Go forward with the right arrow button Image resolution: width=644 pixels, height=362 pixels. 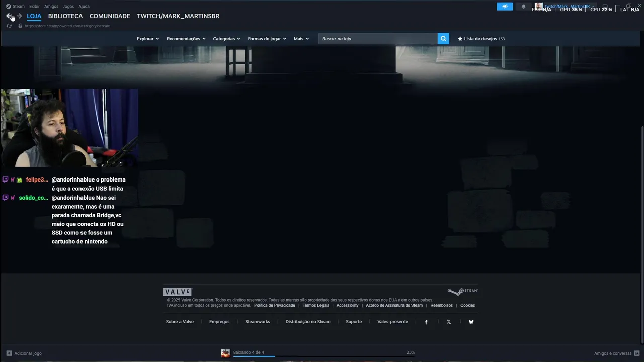[19, 16]
